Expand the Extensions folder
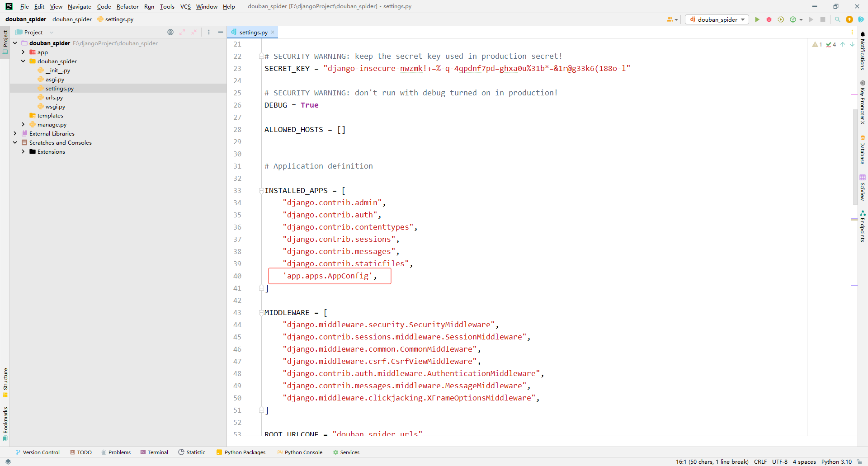868x466 pixels. point(23,151)
